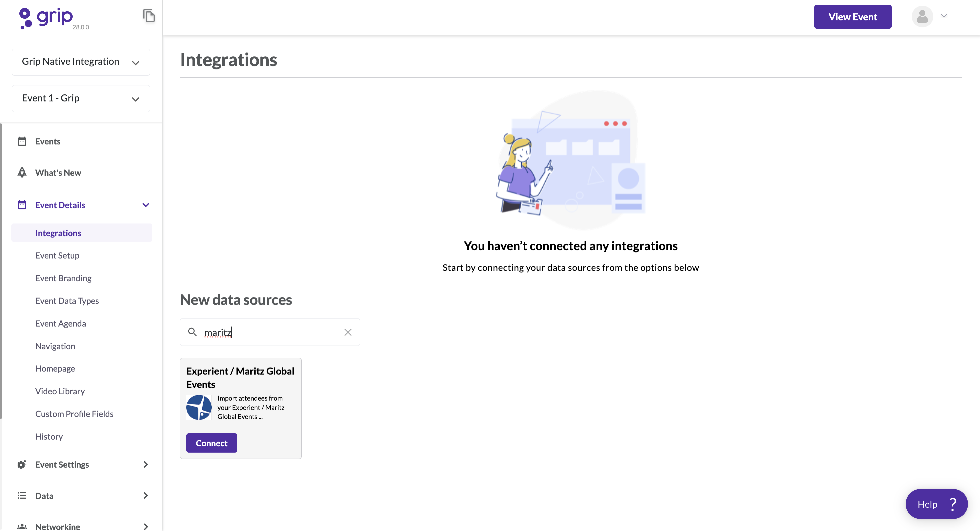Open Event Setup page
Screen dimensions: 980x531
click(x=57, y=255)
